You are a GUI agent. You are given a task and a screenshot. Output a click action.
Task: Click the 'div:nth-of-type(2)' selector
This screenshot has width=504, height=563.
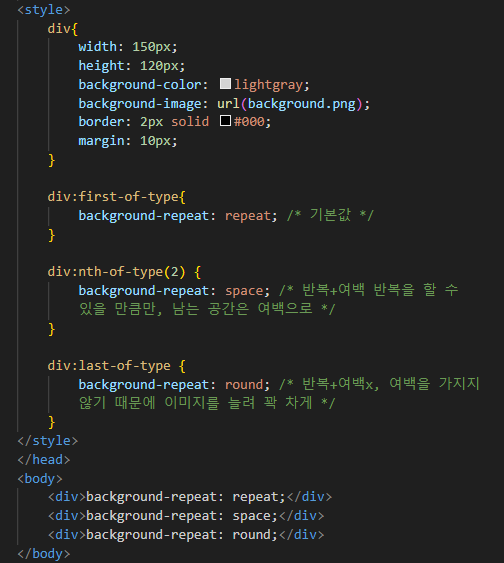(x=117, y=272)
